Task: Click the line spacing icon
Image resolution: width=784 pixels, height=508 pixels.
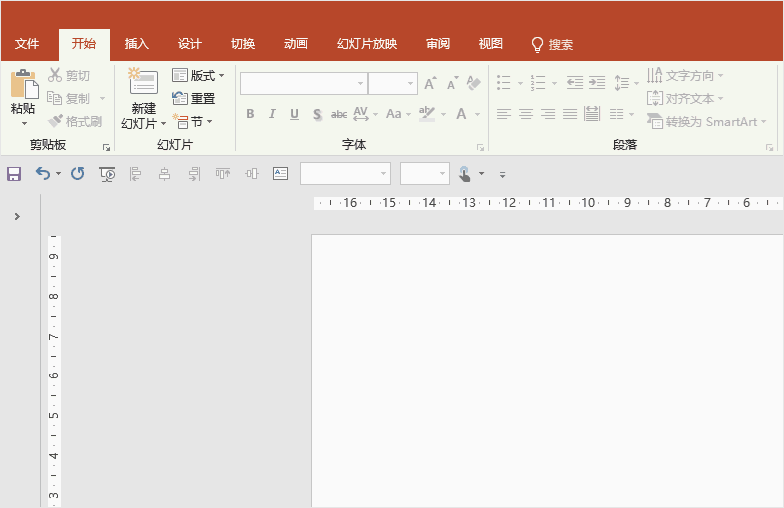Action: click(622, 83)
